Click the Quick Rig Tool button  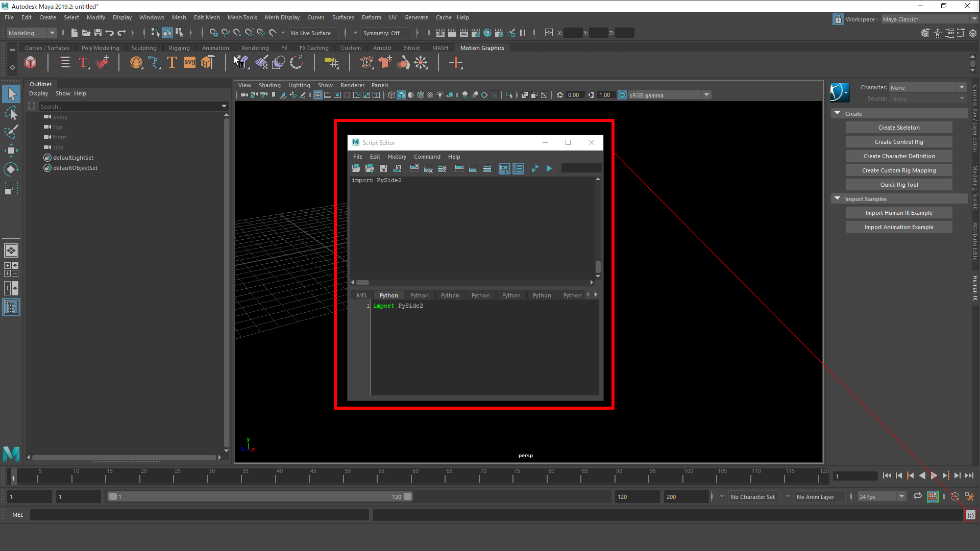pyautogui.click(x=898, y=185)
